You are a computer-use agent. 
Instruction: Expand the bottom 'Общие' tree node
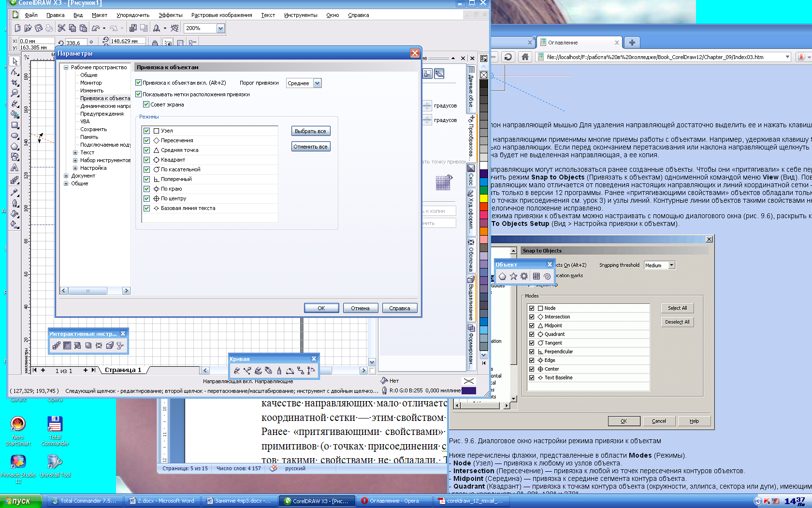[66, 183]
